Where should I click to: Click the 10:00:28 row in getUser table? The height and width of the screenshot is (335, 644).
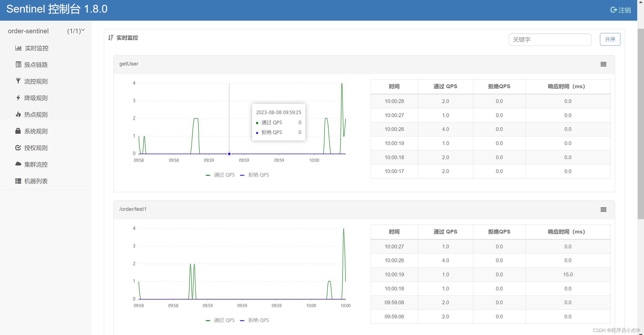[x=490, y=101]
